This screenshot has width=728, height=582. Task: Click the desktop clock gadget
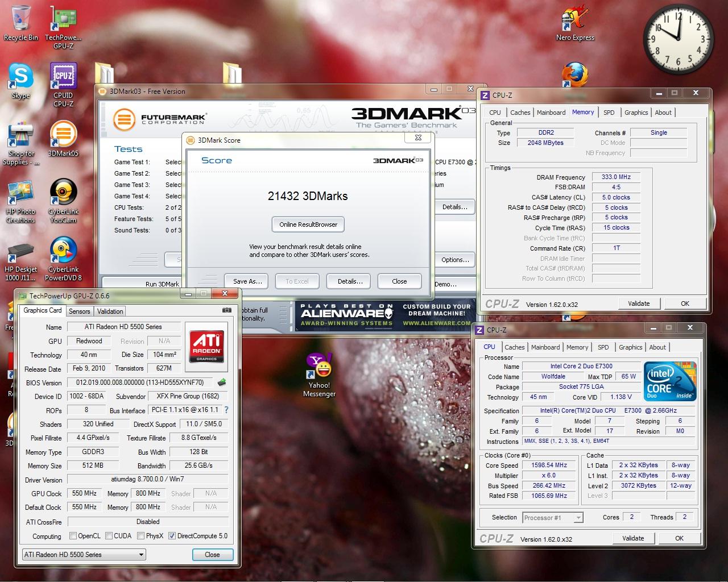pos(678,38)
